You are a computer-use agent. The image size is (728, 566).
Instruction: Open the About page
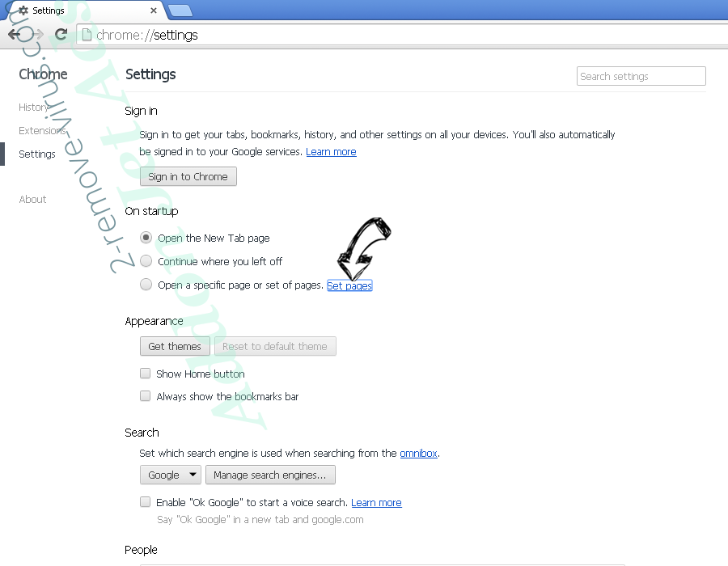33,200
